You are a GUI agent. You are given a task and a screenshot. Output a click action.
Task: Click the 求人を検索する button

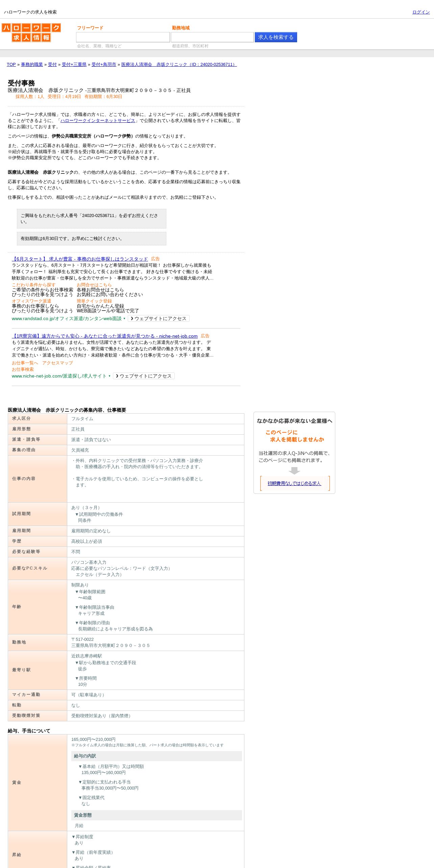click(276, 37)
